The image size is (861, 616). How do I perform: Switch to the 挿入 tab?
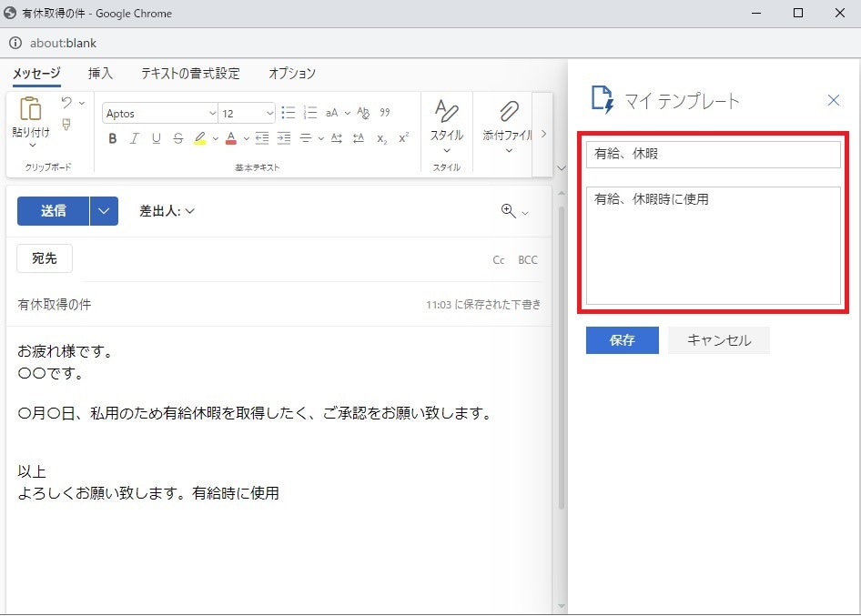100,74
